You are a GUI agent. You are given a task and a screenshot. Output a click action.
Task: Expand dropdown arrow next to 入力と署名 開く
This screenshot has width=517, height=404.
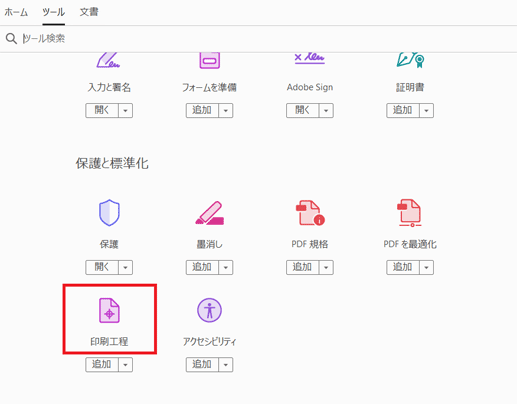[x=126, y=110]
